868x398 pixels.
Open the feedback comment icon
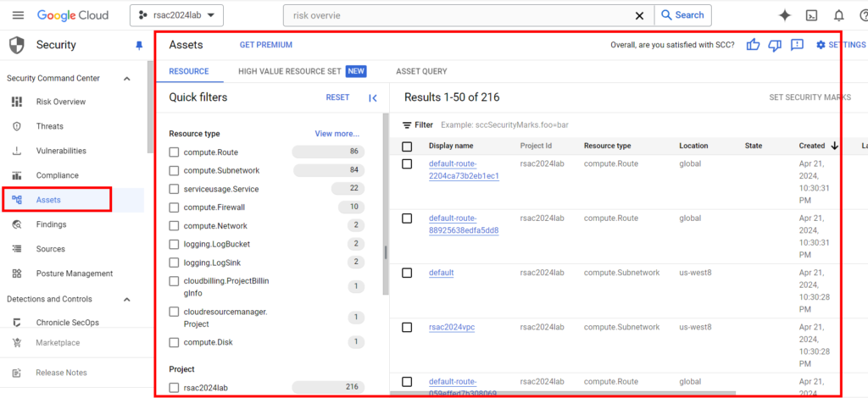(x=797, y=45)
